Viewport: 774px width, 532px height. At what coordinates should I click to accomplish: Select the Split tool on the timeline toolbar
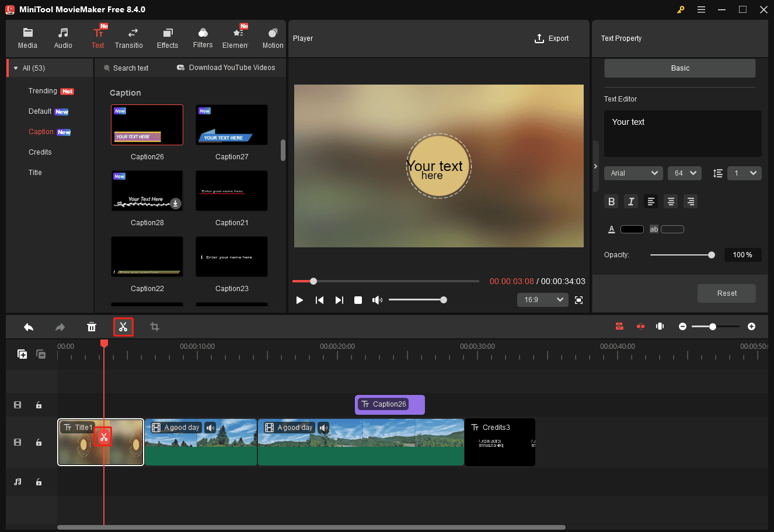(x=123, y=327)
